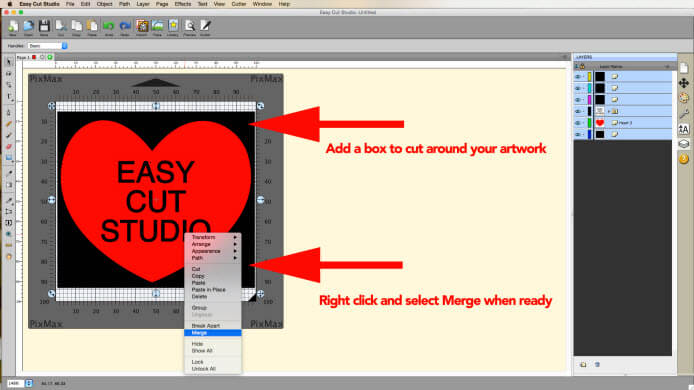The width and height of the screenshot is (694, 390).
Task: Add a new layer folder icon
Action: (x=583, y=364)
